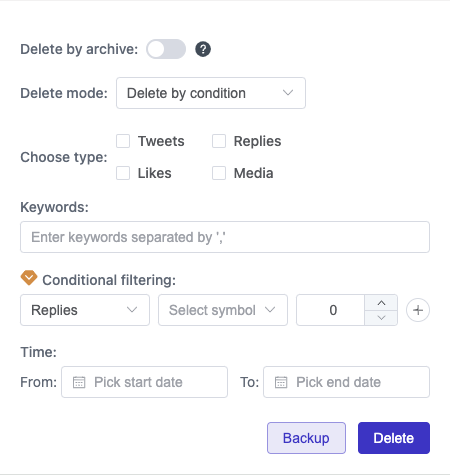Click the calendar icon in end date field
Viewport: 450px width, 475px height.
pos(281,382)
